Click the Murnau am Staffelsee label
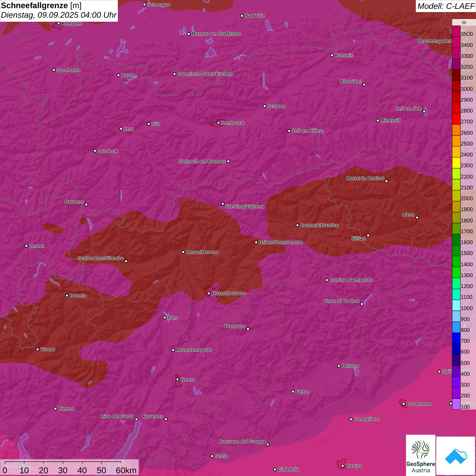Screen dimensions: 476x476 pos(216,34)
